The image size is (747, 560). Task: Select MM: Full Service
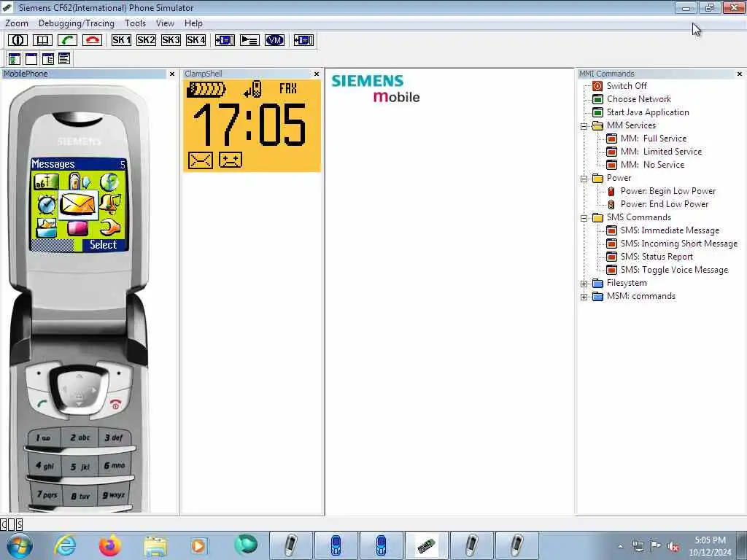click(x=653, y=139)
